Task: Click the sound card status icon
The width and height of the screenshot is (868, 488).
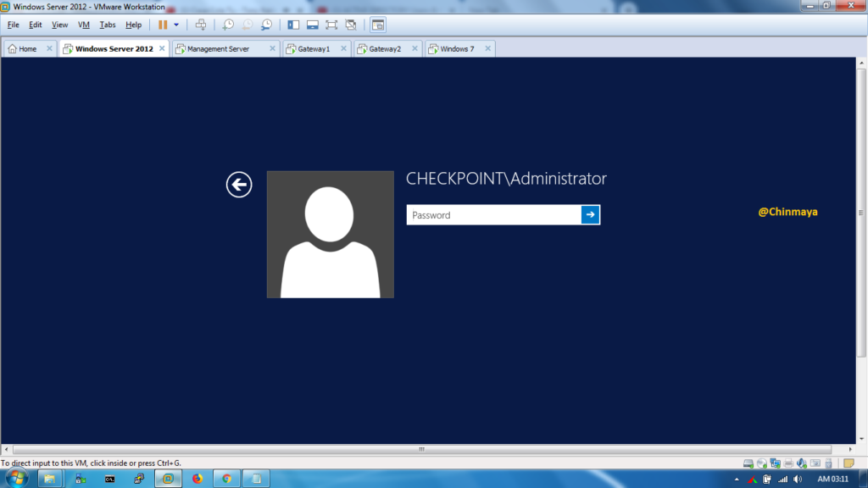Action: coord(802,463)
